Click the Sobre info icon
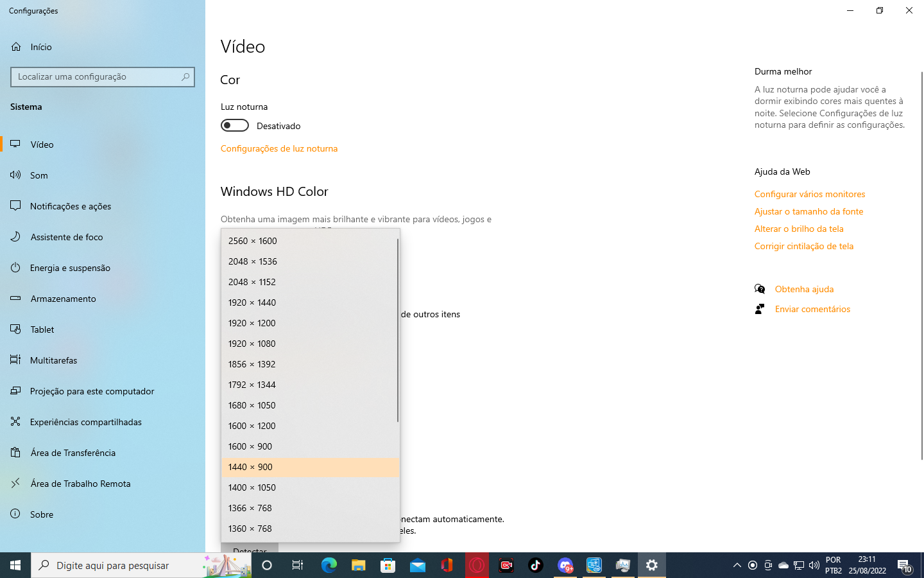The height and width of the screenshot is (578, 924). (15, 514)
